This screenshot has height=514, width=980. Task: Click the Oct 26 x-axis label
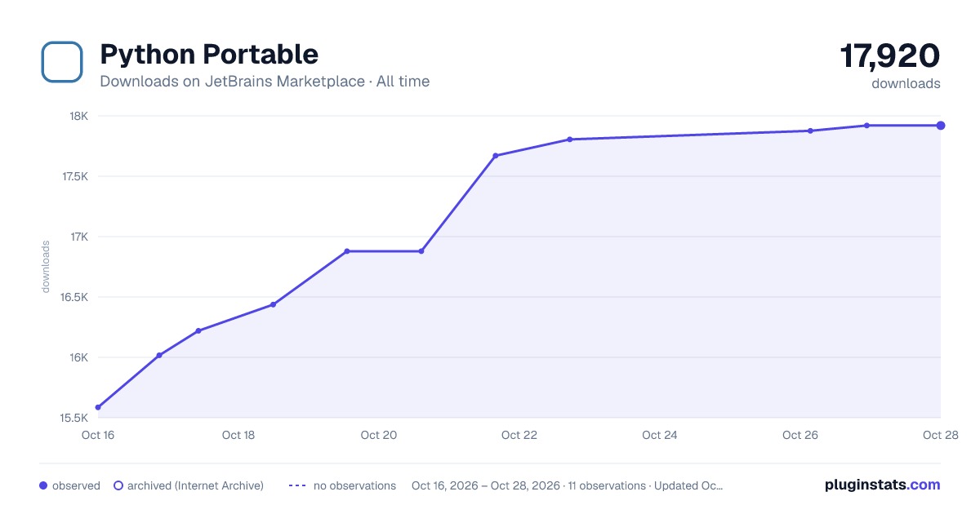point(800,435)
